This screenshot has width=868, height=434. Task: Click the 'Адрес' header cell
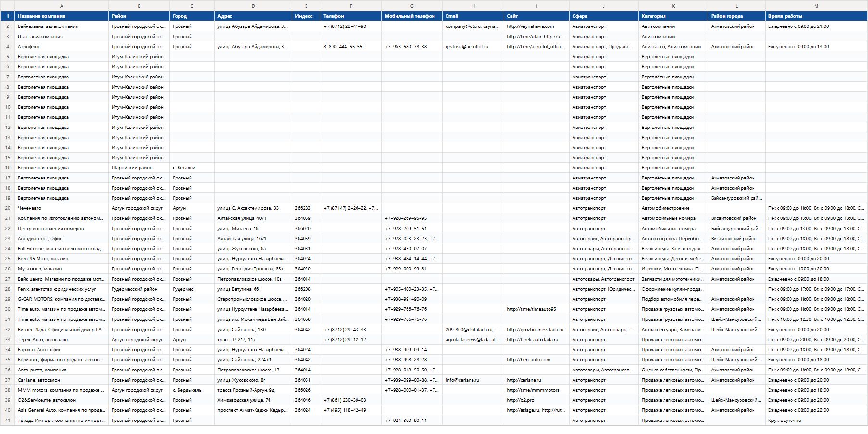click(253, 16)
